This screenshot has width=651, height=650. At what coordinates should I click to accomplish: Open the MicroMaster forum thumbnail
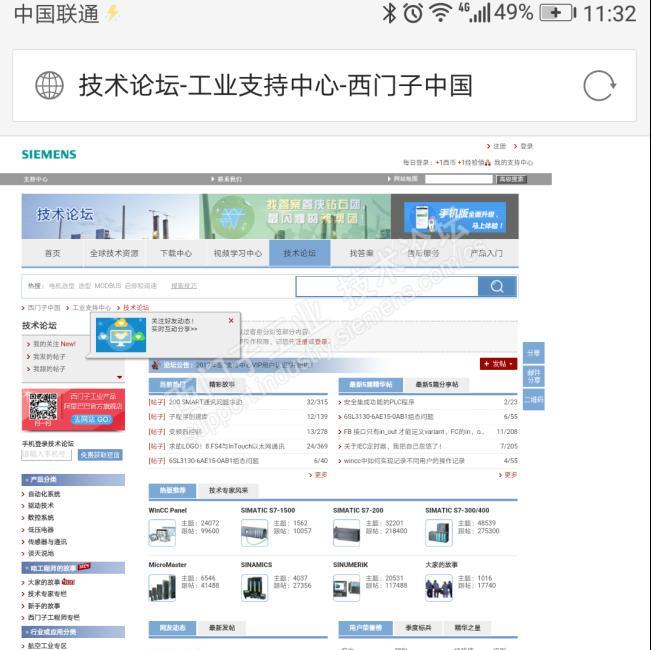pyautogui.click(x=162, y=588)
